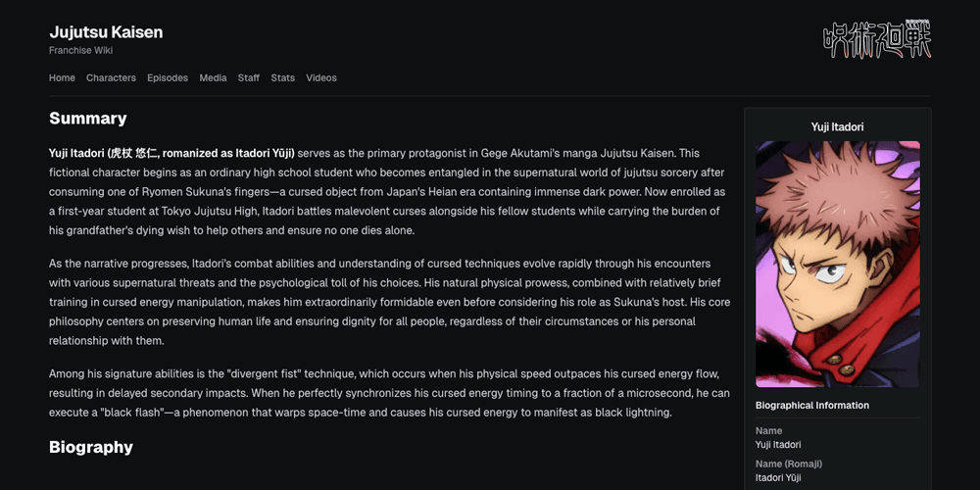Click the Itadori Yūji romaji value

778,477
